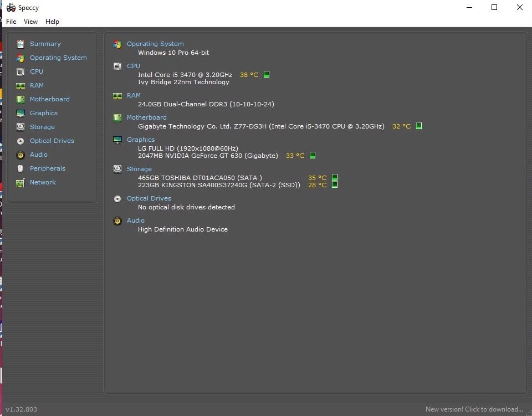Click the RAM heading link in summary
This screenshot has width=532, height=416.
(134, 95)
